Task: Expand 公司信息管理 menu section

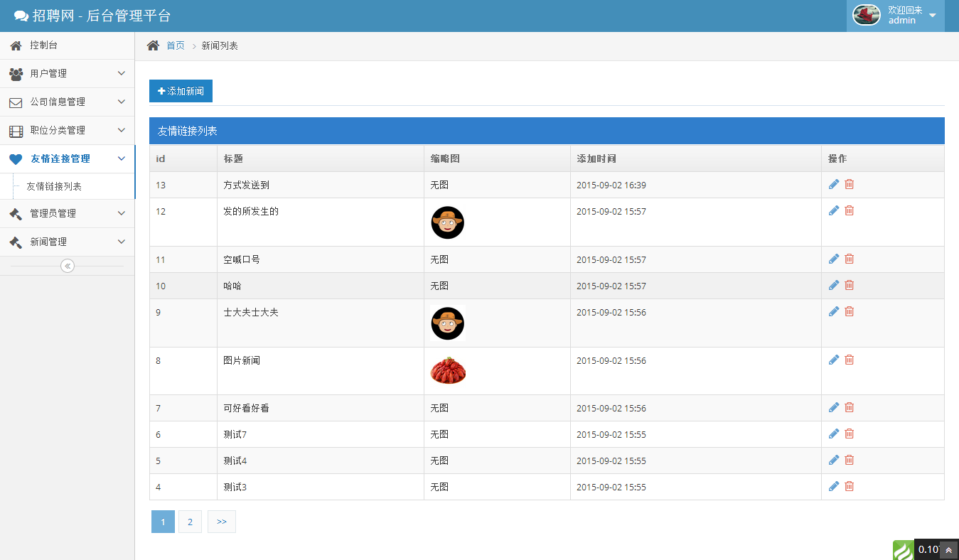Action: pyautogui.click(x=67, y=102)
